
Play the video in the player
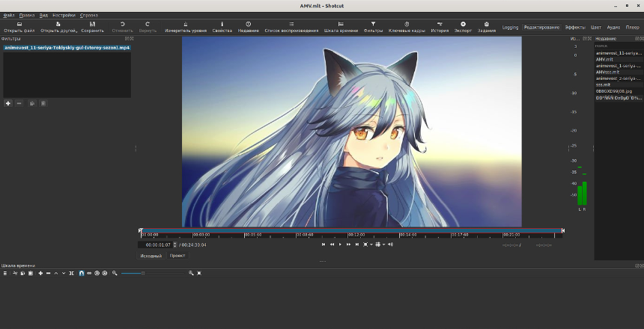(340, 245)
